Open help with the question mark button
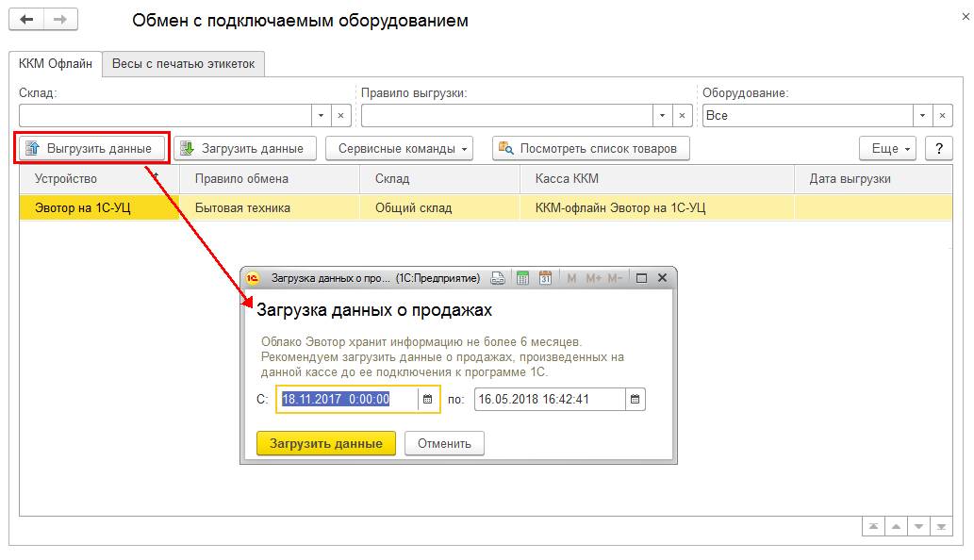Image resolution: width=974 pixels, height=560 pixels. [x=939, y=148]
